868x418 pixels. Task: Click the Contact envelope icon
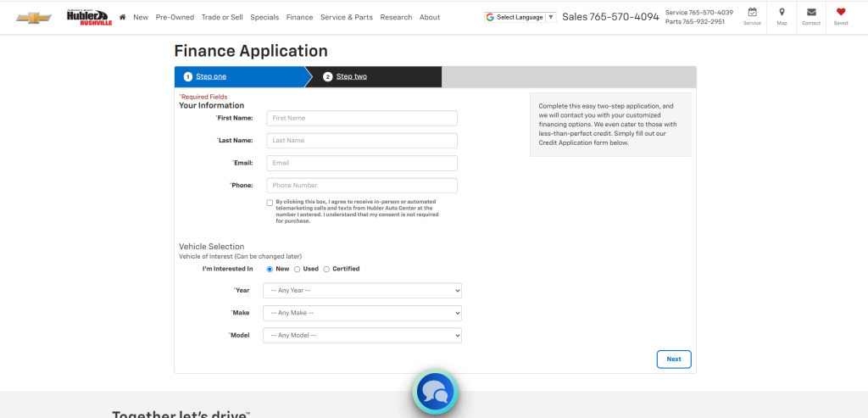coord(811,13)
